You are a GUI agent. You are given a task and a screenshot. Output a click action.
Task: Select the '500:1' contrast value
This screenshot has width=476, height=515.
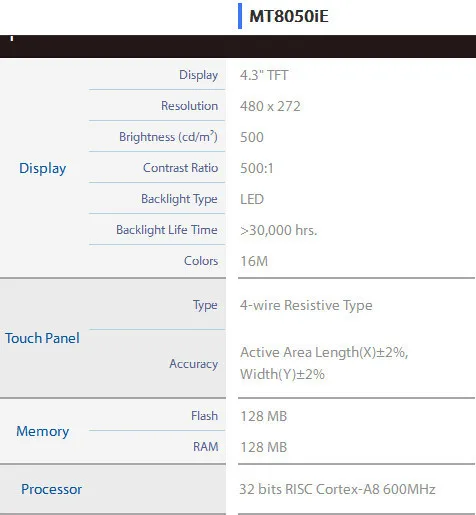257,168
